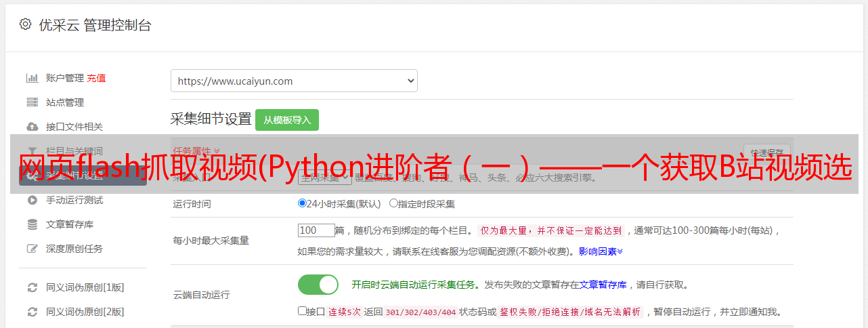Click the 连续5次 highlighted text
The image size is (868, 328).
pos(345,312)
